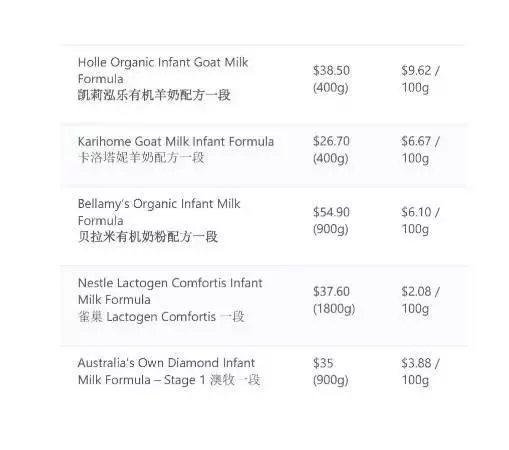Click the Lactogen Comfortis Chinese subtitle line

161,316
